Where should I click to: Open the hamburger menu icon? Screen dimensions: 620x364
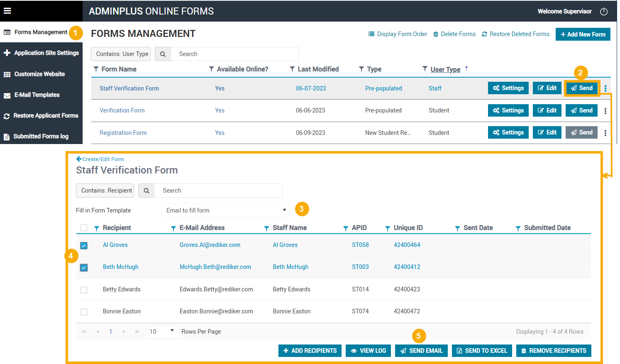(7, 11)
